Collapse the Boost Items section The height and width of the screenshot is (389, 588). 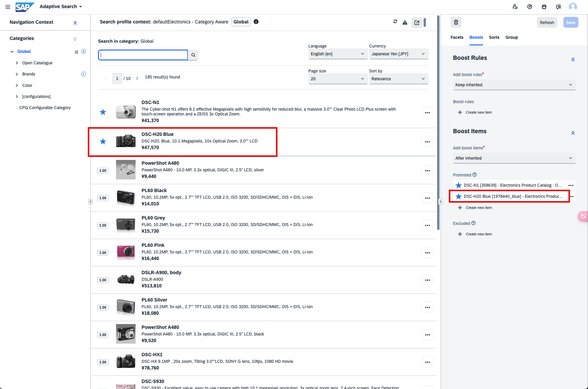point(573,133)
